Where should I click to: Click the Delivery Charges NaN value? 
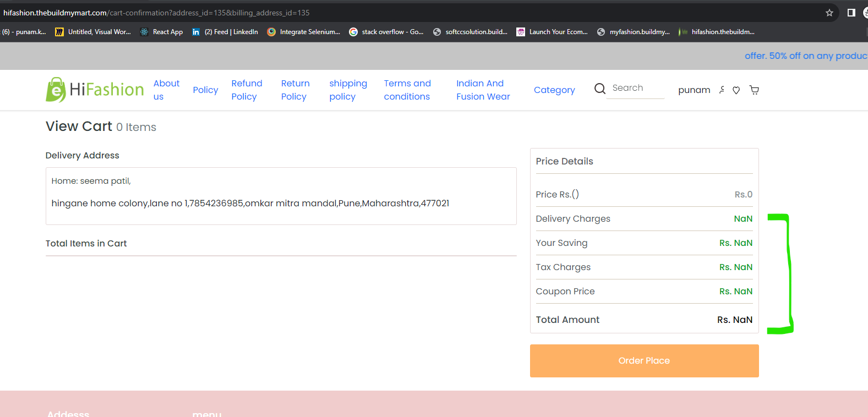743,218
